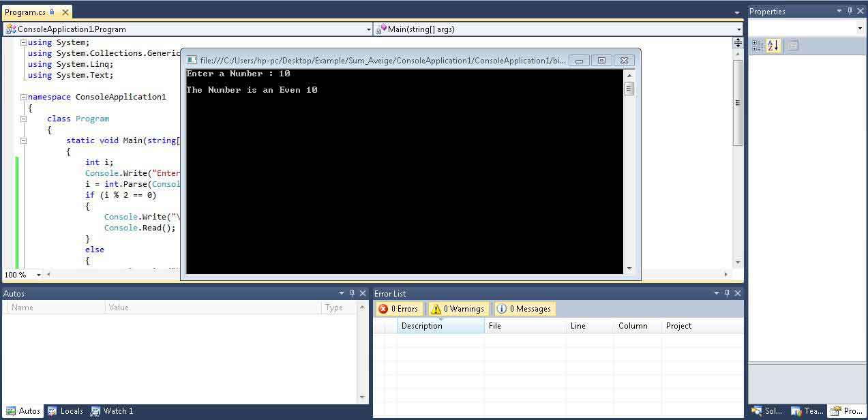Select the Alphabetical sort icon in Properties
Screen dimensions: 868x420
[x=773, y=46]
